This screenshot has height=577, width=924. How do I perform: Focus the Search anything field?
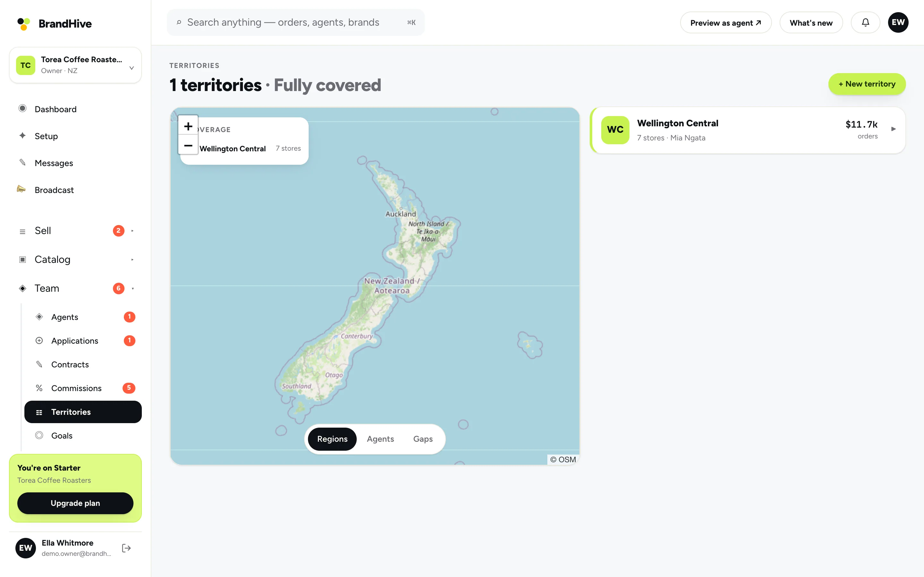pyautogui.click(x=295, y=22)
